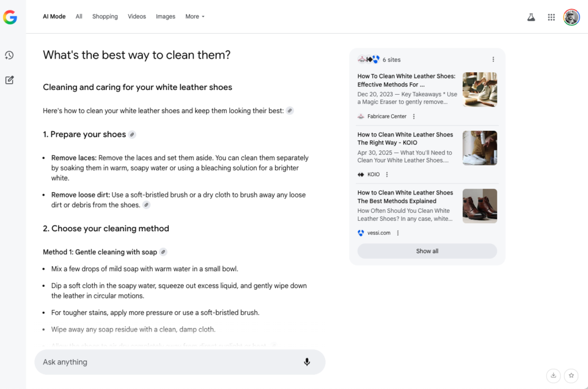
Task: Click source link icon beside Method 1 heading
Action: [163, 252]
